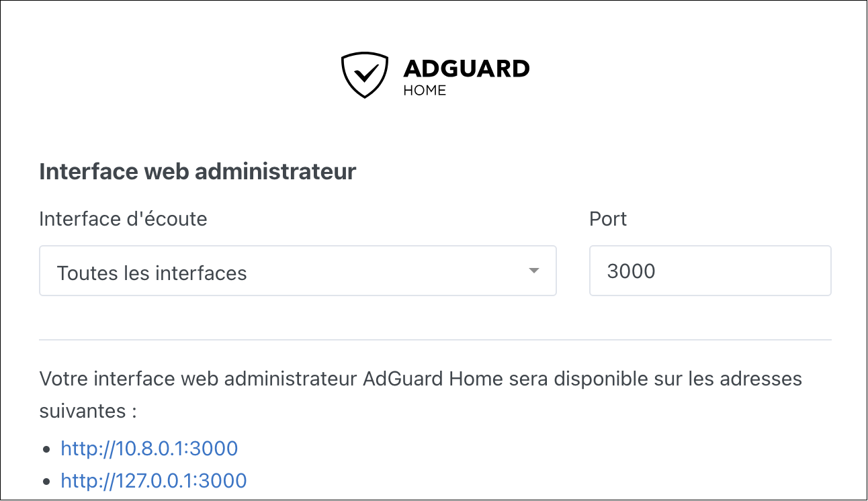
Task: Click the HOME text under the logo
Action: (x=425, y=90)
